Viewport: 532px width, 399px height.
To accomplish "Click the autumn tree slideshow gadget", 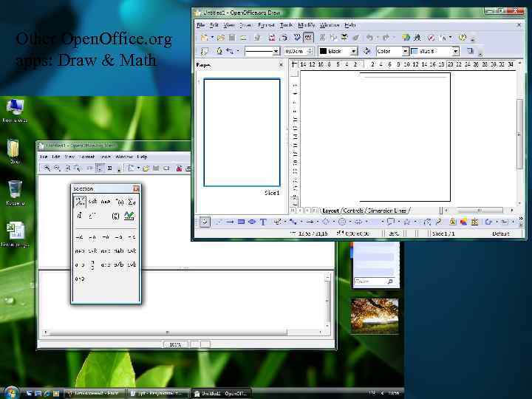I will click(374, 316).
